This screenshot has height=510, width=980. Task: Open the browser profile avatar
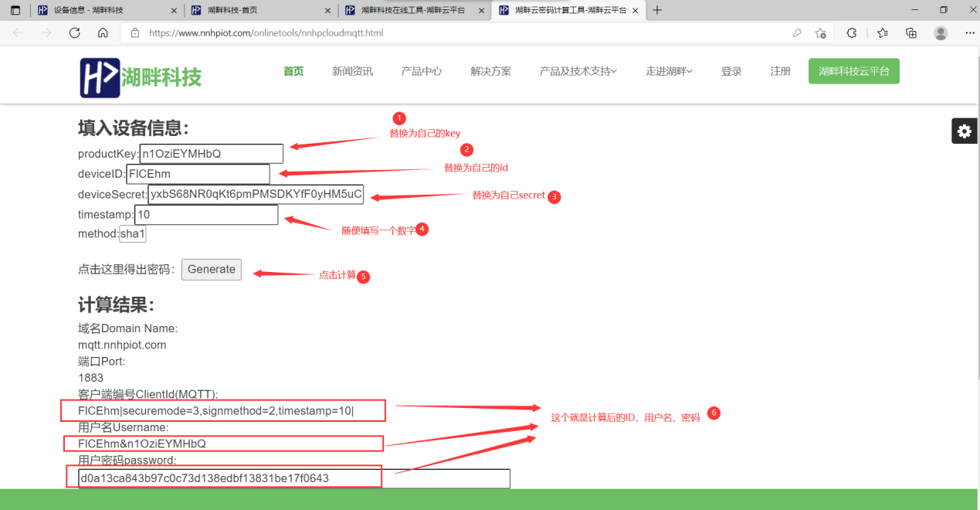click(x=941, y=33)
